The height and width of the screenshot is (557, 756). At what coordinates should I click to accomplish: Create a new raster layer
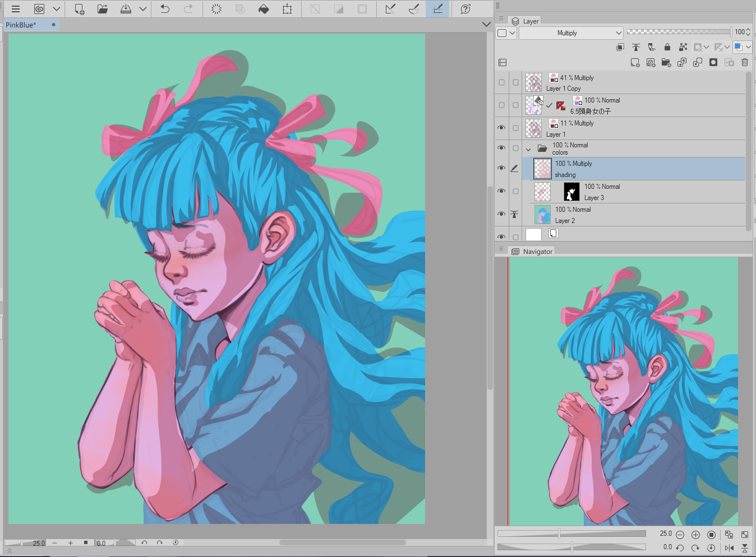(x=635, y=63)
